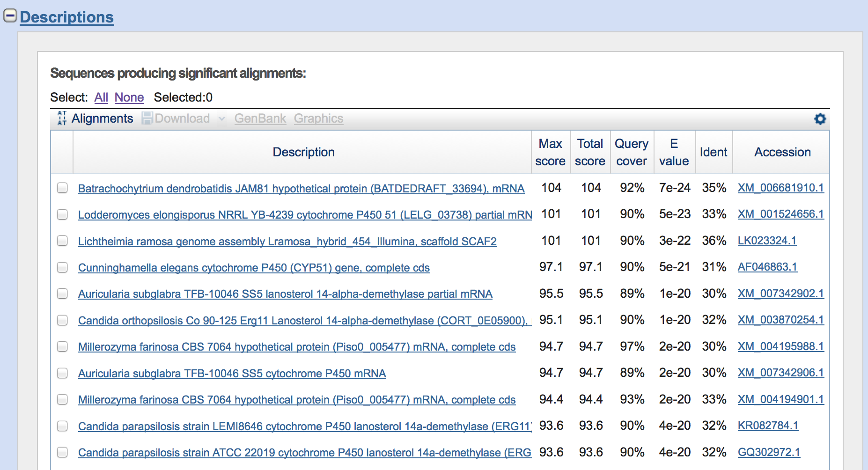This screenshot has height=470, width=868.
Task: Check the Candida parapsilosis LEMI8646 checkbox
Action: pos(62,426)
